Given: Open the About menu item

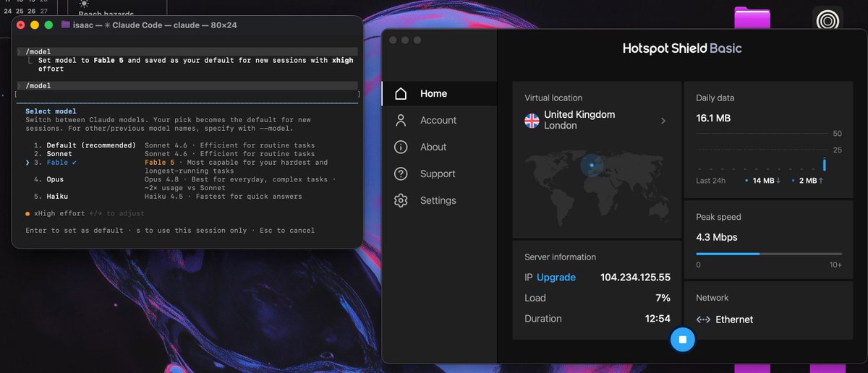Looking at the screenshot, I should click(x=440, y=147).
